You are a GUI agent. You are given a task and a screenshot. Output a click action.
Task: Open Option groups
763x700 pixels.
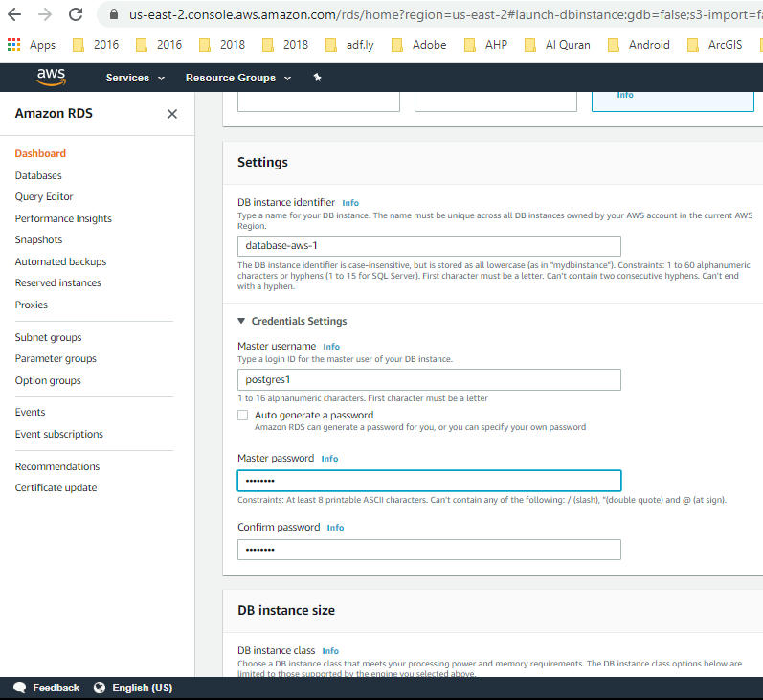[48, 381]
